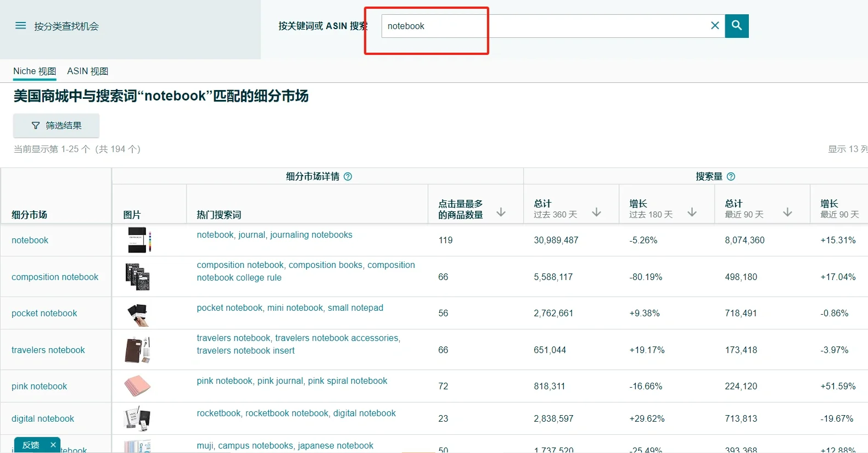This screenshot has height=453, width=868.
Task: Open the composition notebook niche link
Action: [55, 277]
